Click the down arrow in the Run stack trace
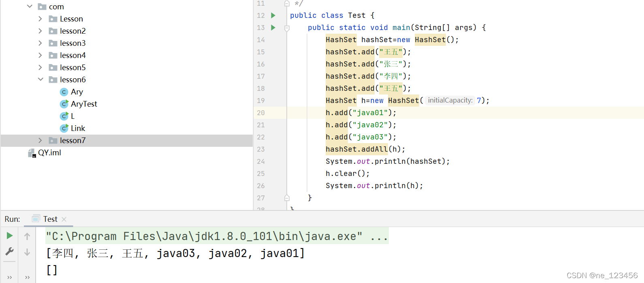 (27, 252)
